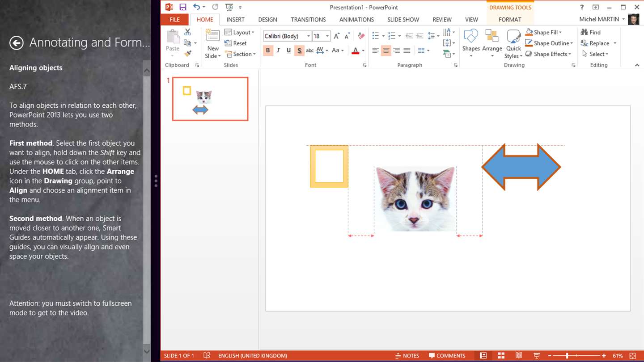644x362 pixels.
Task: Expand the Layout dropdown
Action: click(239, 32)
